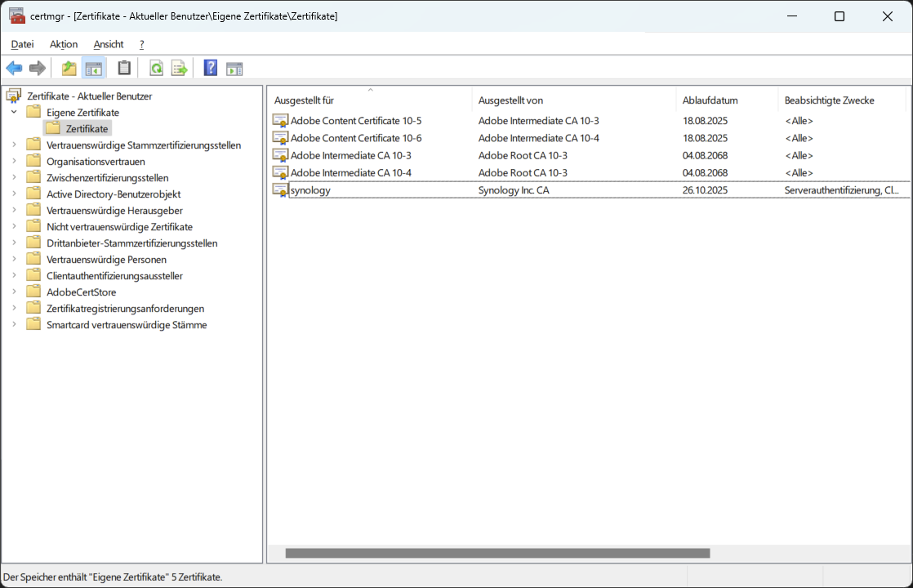
Task: Open the ? help menu
Action: 141,44
